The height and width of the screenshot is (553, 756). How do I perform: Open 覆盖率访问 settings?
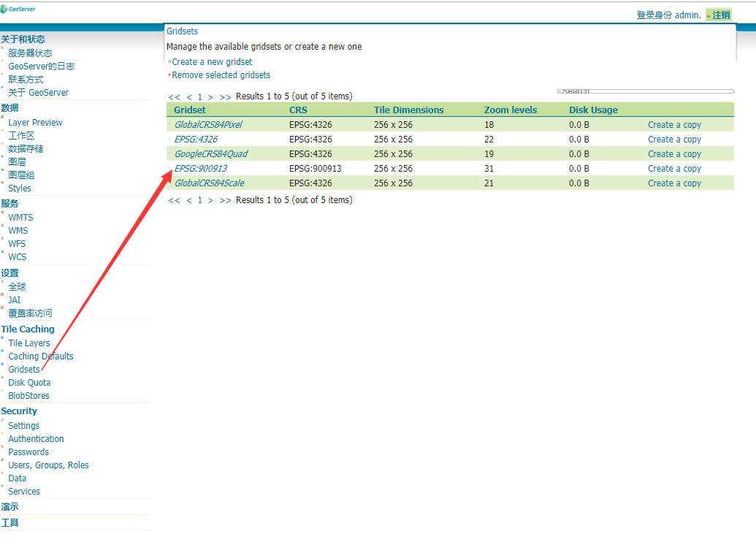pyautogui.click(x=30, y=313)
